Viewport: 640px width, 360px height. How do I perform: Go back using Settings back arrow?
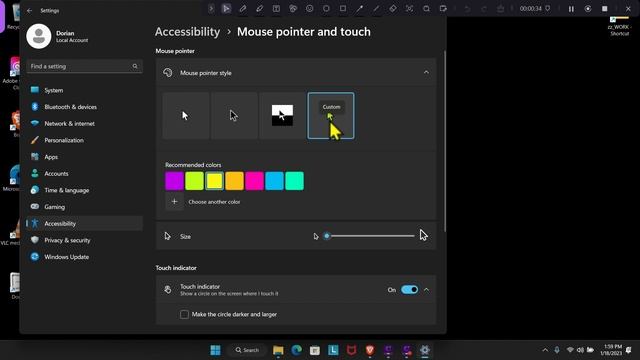tap(29, 11)
